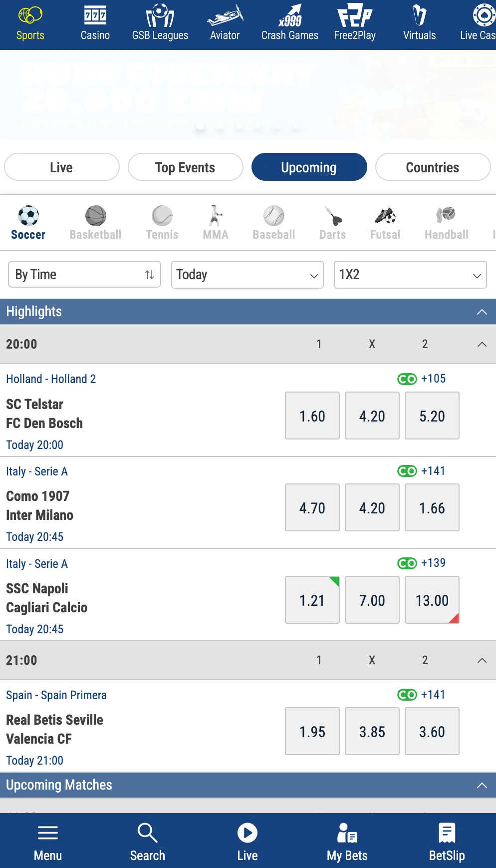This screenshot has height=868, width=496.
Task: Collapse the Highlights section
Action: 482,311
